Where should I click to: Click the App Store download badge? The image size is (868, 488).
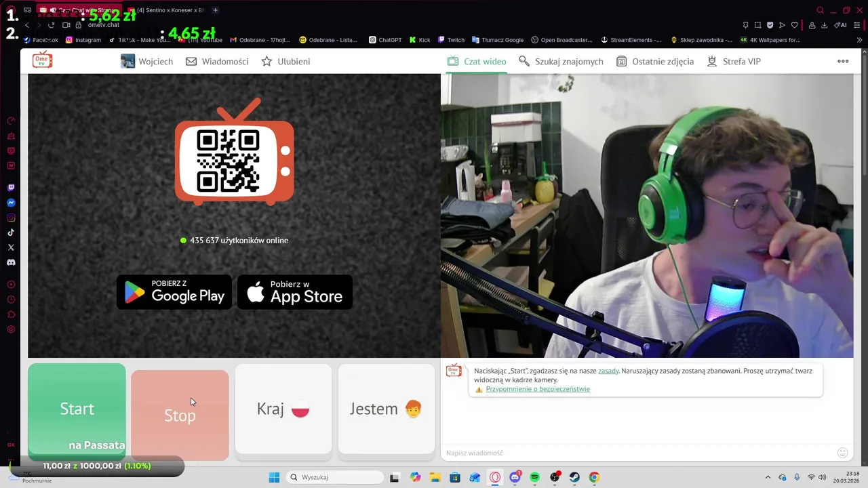295,292
